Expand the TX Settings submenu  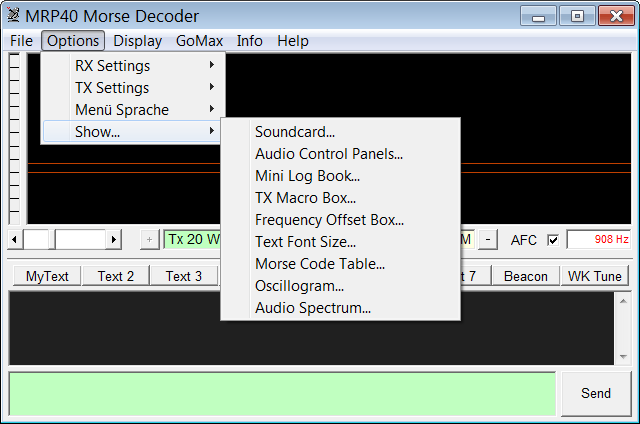[112, 88]
